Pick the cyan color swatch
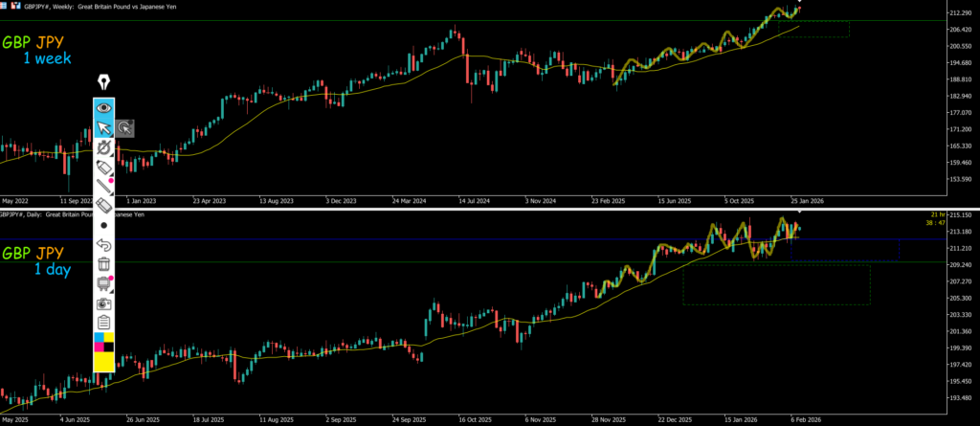 coord(98,337)
